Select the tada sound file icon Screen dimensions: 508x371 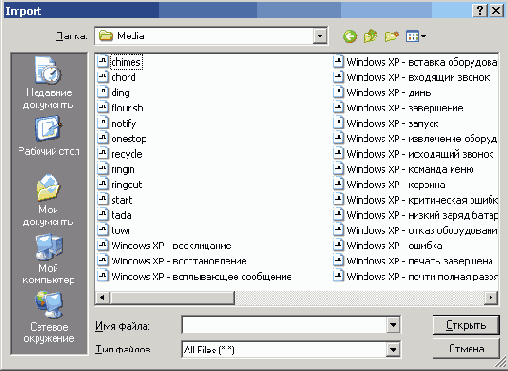(103, 215)
